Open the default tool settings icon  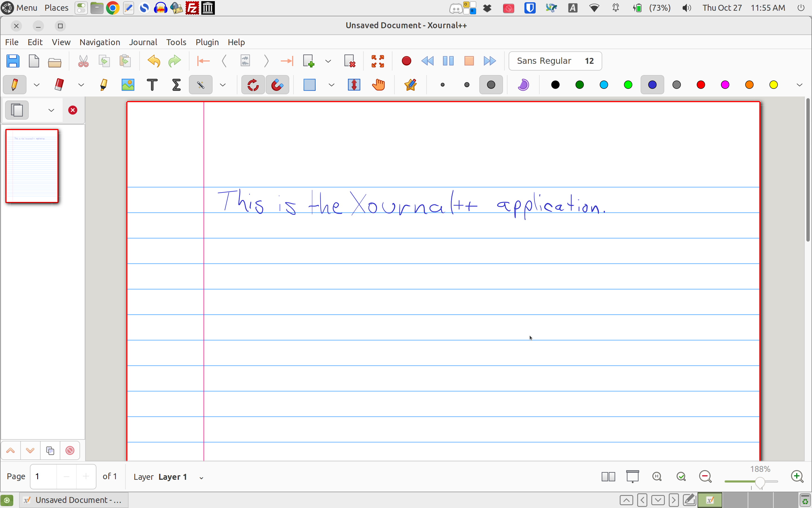[x=410, y=85]
